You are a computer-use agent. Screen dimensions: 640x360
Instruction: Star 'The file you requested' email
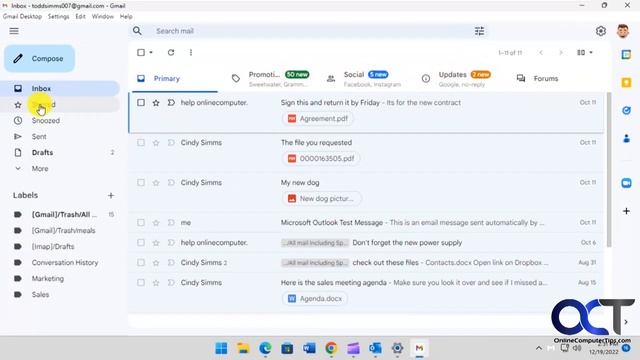coord(156,143)
